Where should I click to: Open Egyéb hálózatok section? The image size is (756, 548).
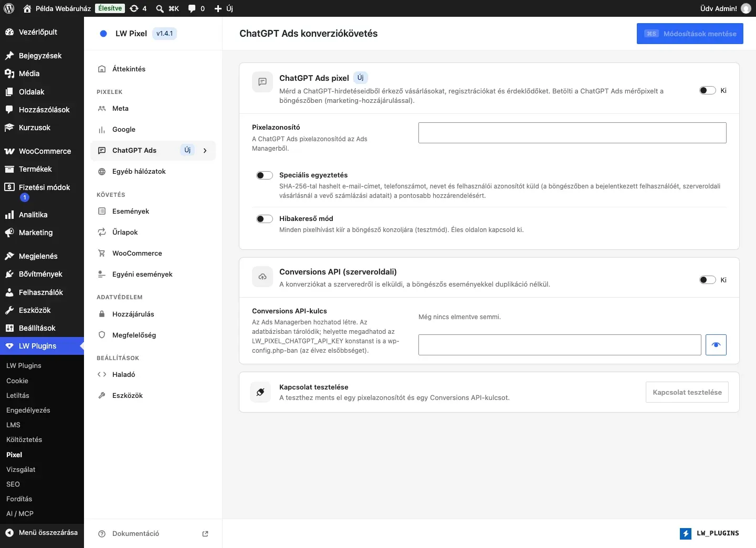[153, 172]
